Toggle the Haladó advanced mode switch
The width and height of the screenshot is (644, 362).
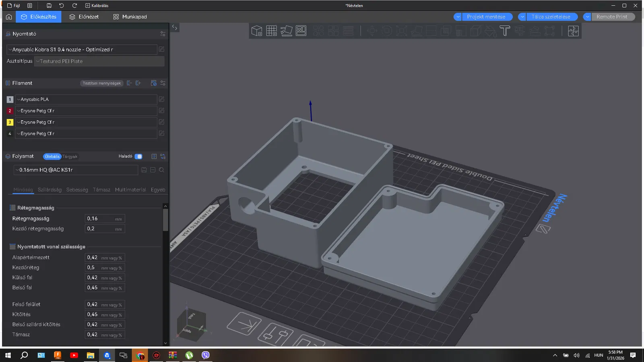(x=138, y=156)
